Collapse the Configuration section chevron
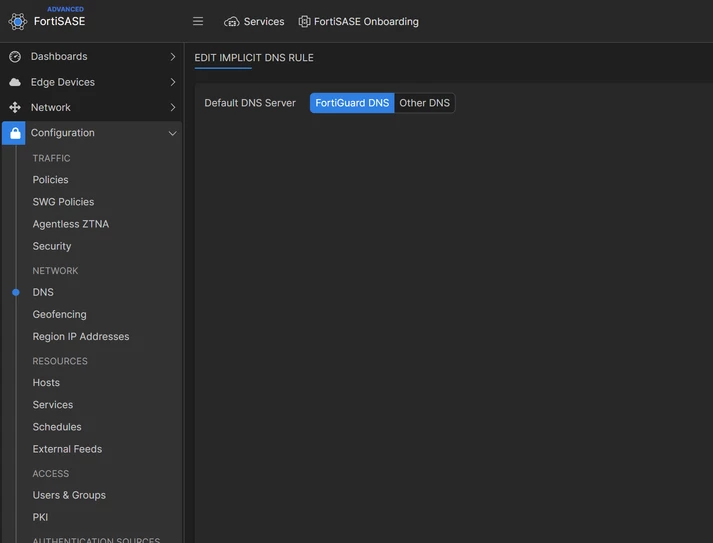The width and height of the screenshot is (713, 543). coord(173,133)
